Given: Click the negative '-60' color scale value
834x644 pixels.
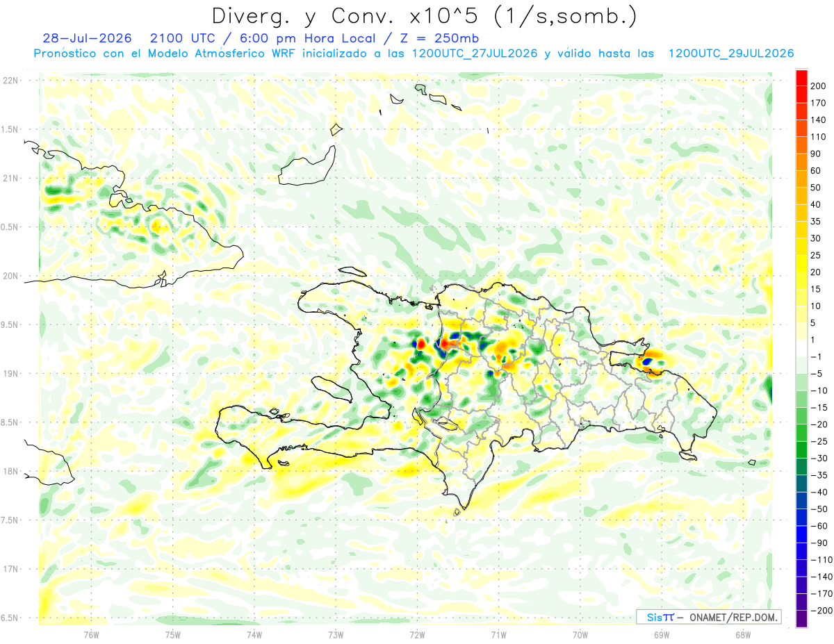Looking at the screenshot, I should 819,526.
